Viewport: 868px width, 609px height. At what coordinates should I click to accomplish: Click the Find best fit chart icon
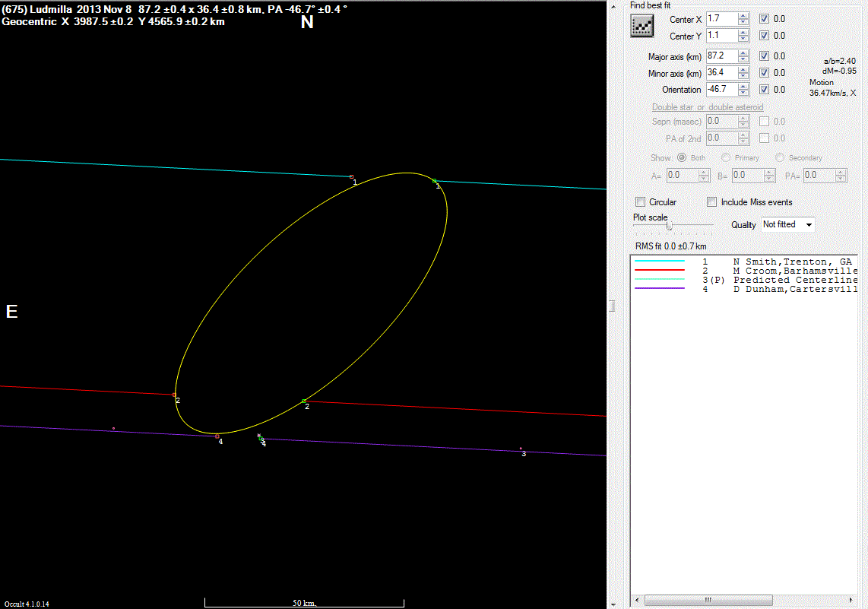pos(642,26)
